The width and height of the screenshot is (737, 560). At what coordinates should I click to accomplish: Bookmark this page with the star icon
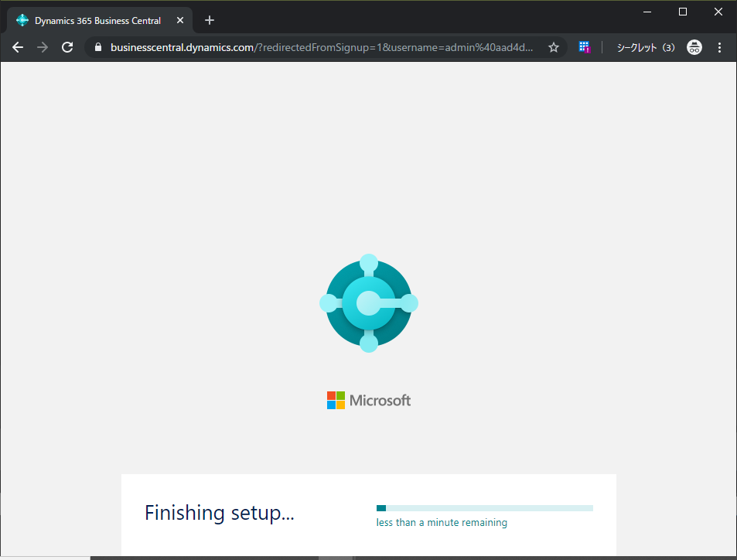pyautogui.click(x=554, y=47)
